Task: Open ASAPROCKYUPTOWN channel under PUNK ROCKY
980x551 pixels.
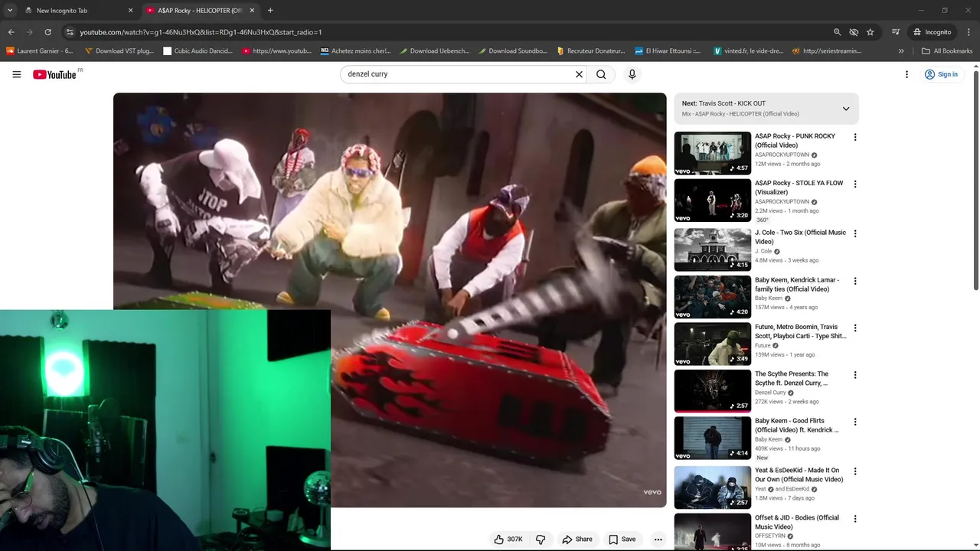Action: (782, 155)
